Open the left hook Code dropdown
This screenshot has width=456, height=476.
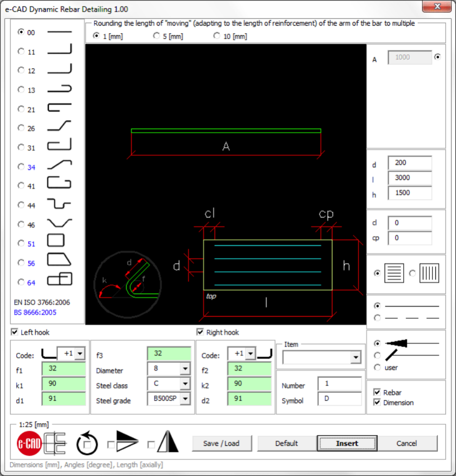80,353
